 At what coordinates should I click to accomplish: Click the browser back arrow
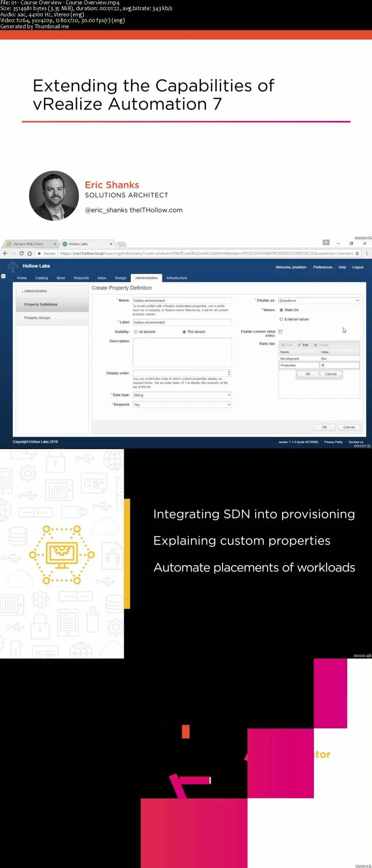click(x=5, y=253)
